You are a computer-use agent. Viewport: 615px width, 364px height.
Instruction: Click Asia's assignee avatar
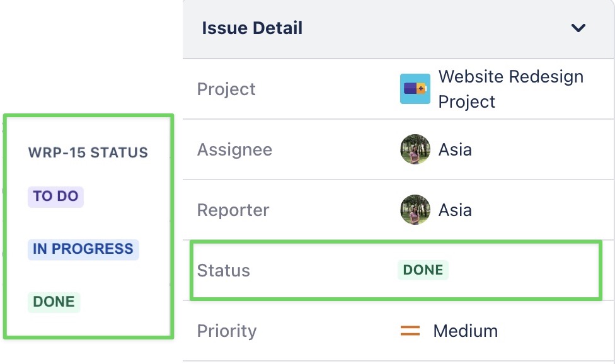[415, 149]
